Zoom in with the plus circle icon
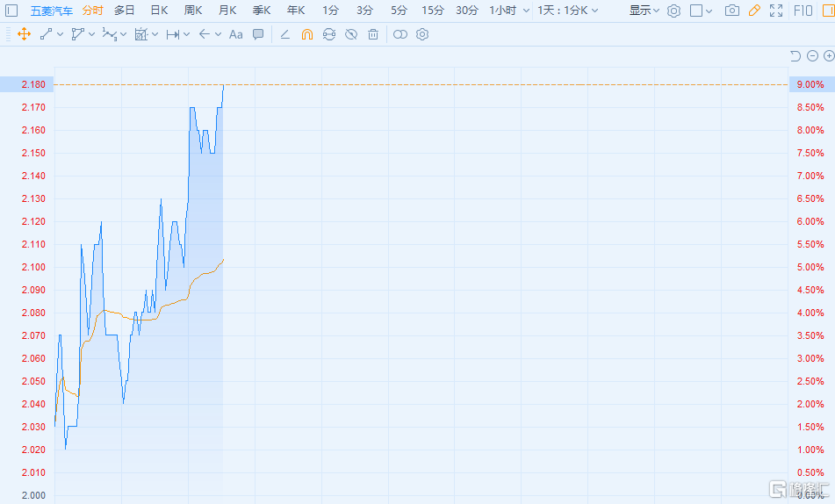The image size is (835, 504). [828, 56]
